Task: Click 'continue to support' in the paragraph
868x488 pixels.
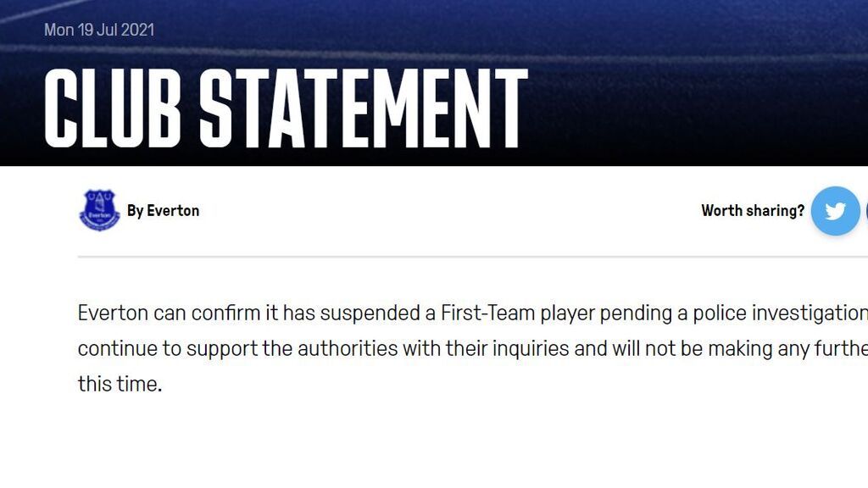Action: click(x=168, y=349)
